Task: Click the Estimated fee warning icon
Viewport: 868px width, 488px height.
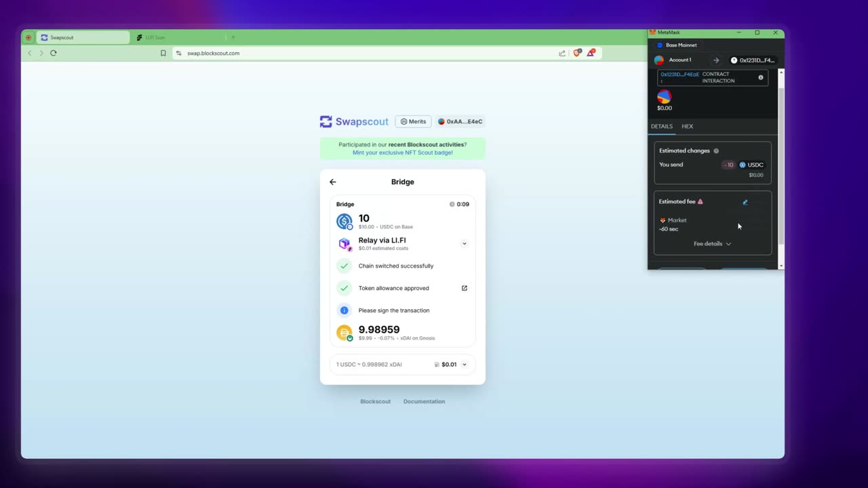Action: [x=701, y=201]
